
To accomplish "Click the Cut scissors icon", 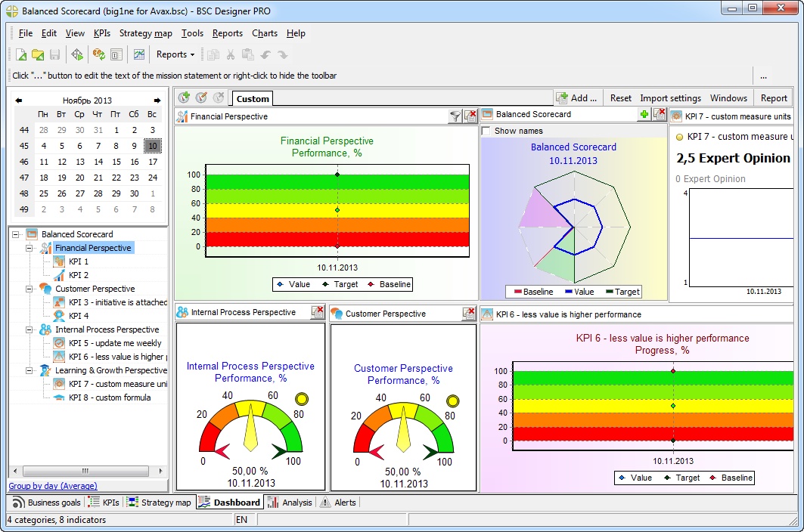I will (x=231, y=54).
